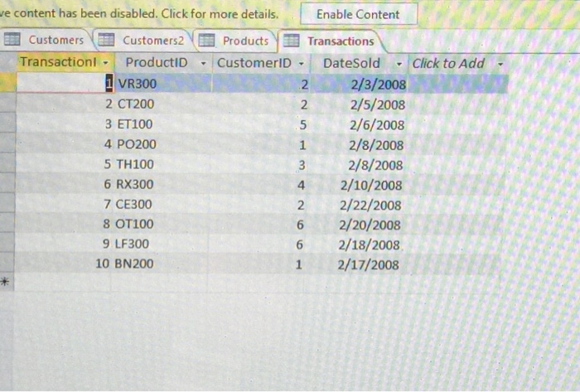
Task: Click the Products tab table icon
Action: (x=206, y=40)
